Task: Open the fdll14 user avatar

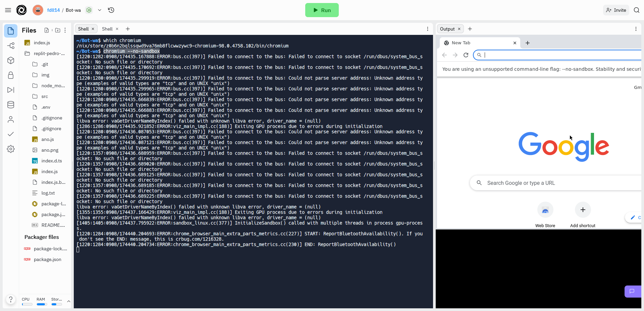Action: pyautogui.click(x=38, y=10)
